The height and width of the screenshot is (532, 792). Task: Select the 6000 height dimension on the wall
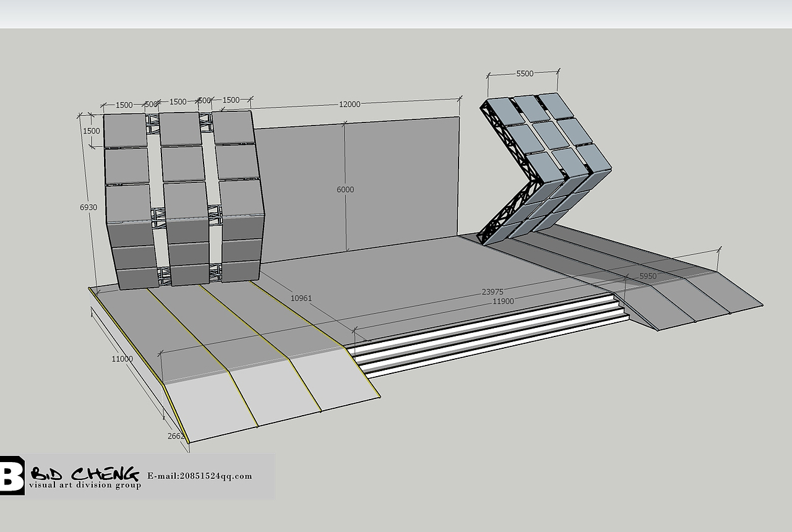pyautogui.click(x=345, y=190)
